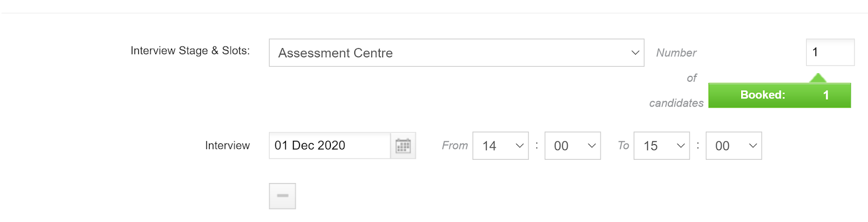Click the chevron of the 14 hour select

(519, 146)
